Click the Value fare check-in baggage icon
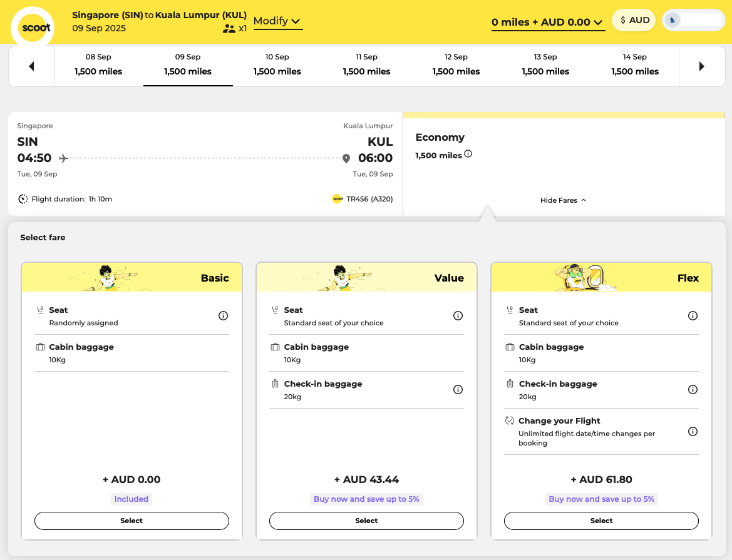This screenshot has height=560, width=732. (276, 384)
